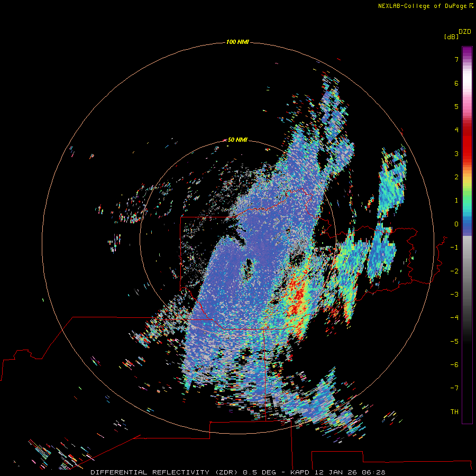Click the -5 value on the color scale
The width and height of the screenshot is (476, 476).
(454, 342)
